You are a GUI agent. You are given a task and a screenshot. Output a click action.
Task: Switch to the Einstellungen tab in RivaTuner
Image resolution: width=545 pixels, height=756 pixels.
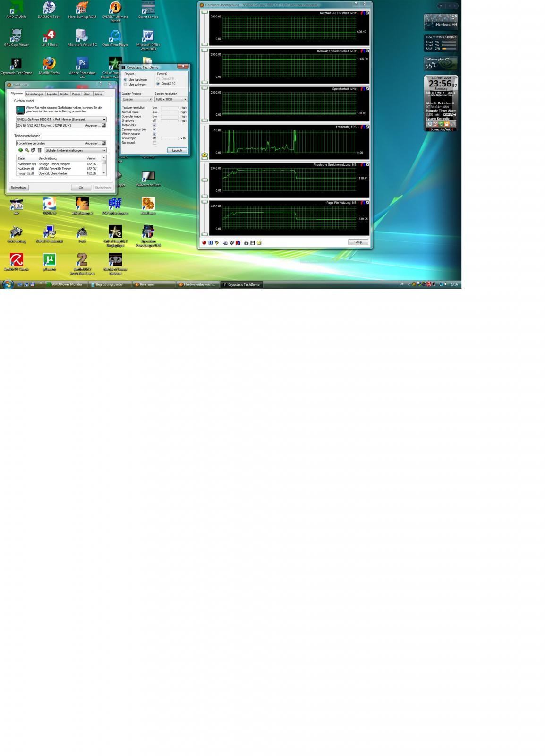pos(35,94)
